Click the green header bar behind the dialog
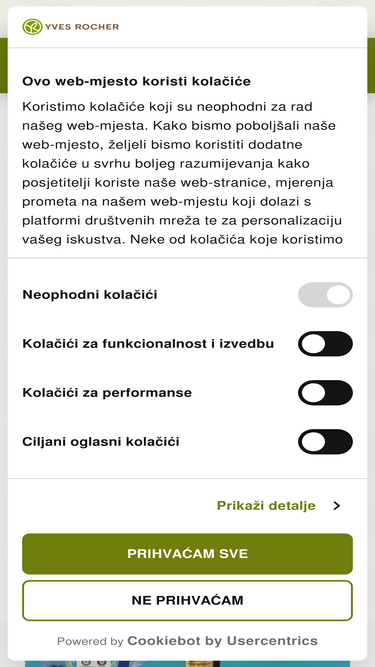The height and width of the screenshot is (667, 375). [x=371, y=65]
